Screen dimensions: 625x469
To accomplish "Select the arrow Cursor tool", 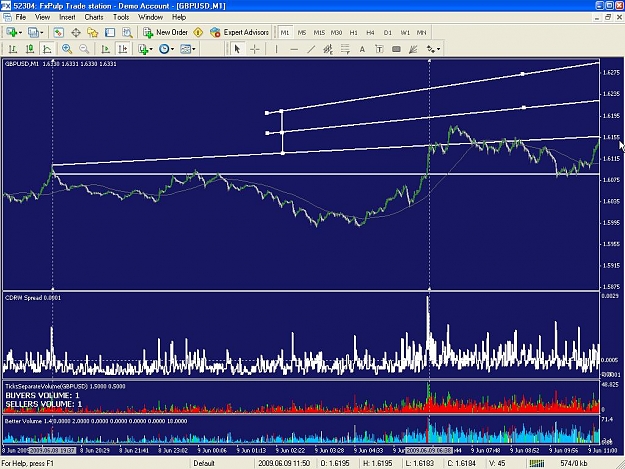I will [238, 49].
